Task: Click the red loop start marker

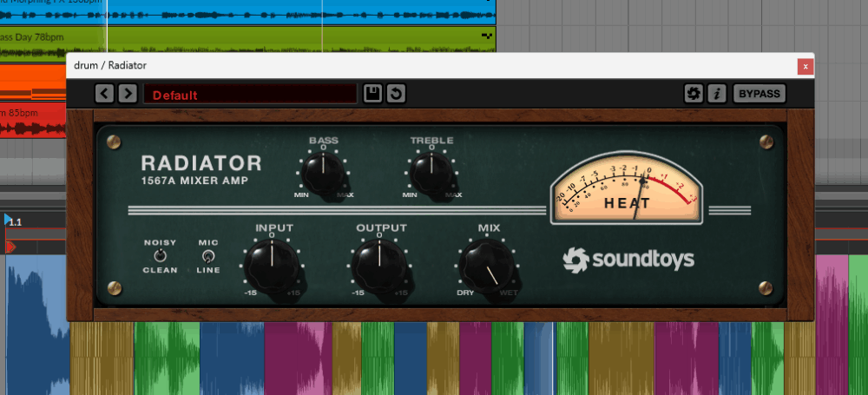Action: pyautogui.click(x=10, y=247)
